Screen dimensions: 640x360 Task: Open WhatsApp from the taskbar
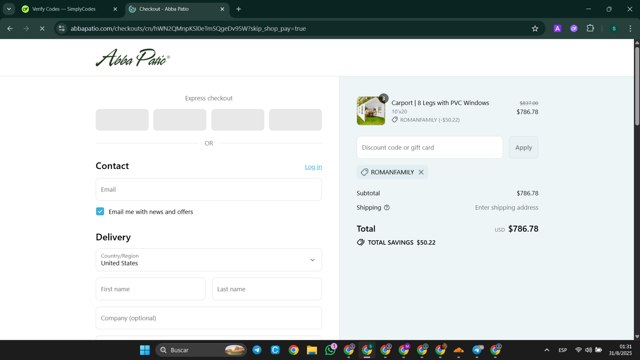(330, 350)
